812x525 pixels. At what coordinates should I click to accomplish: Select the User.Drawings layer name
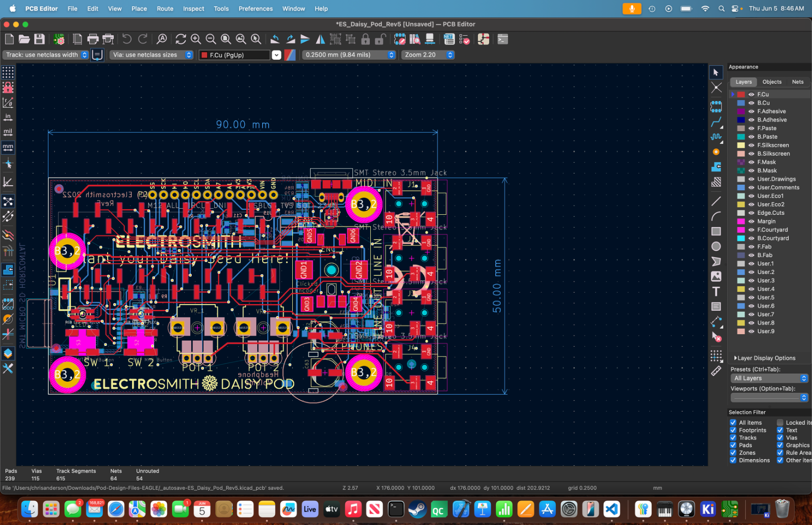pyautogui.click(x=776, y=179)
